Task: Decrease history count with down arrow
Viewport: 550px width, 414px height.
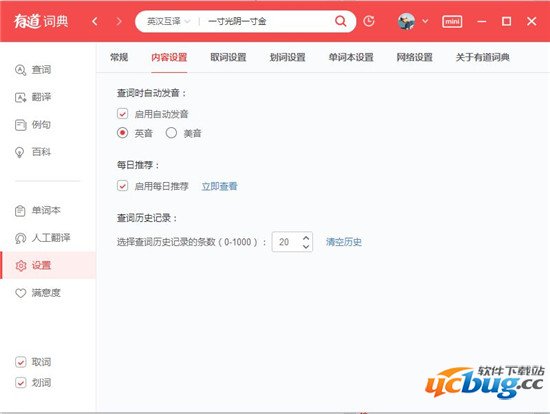Action: point(306,246)
